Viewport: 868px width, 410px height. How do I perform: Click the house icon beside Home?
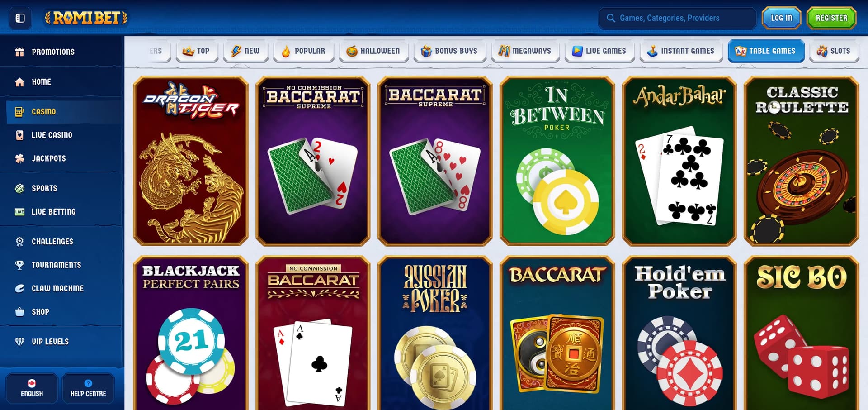click(x=19, y=82)
